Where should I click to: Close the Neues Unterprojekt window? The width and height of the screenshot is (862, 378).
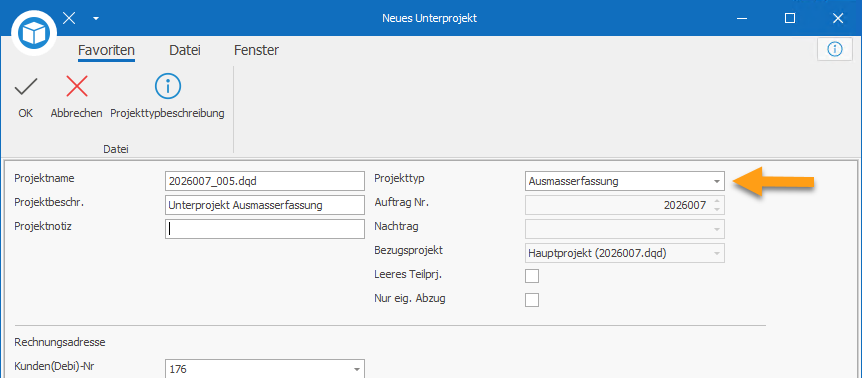[838, 19]
